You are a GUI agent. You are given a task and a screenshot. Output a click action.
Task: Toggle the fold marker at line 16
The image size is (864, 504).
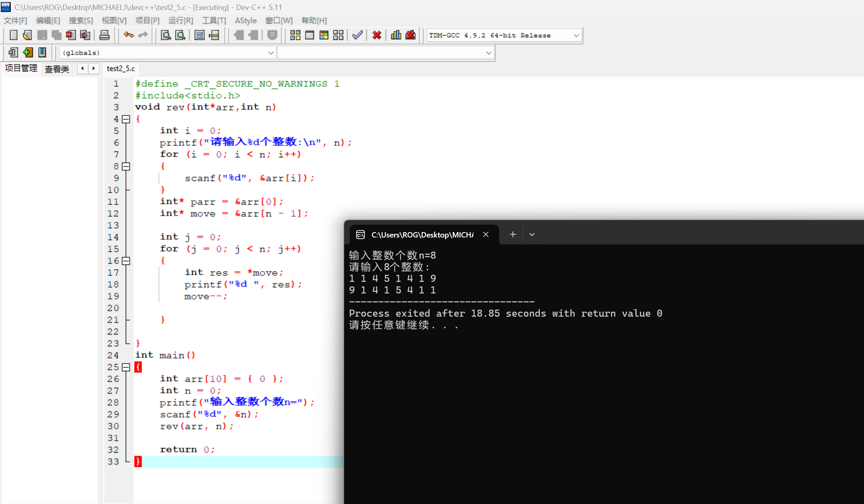coord(126,261)
